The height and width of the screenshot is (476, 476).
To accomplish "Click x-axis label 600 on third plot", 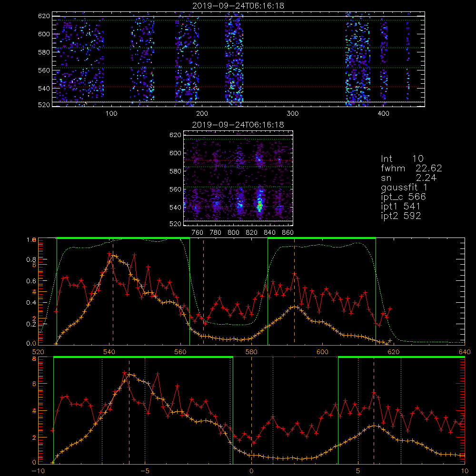I will [322, 352].
